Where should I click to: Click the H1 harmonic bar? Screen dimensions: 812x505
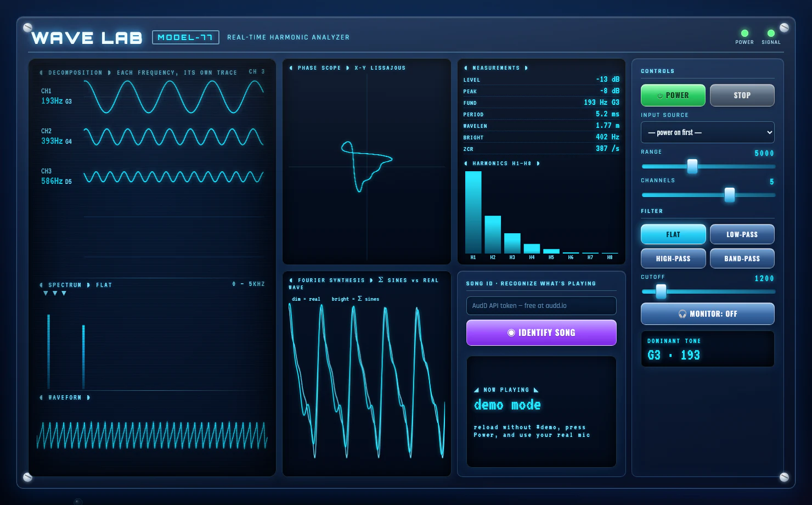pos(473,212)
